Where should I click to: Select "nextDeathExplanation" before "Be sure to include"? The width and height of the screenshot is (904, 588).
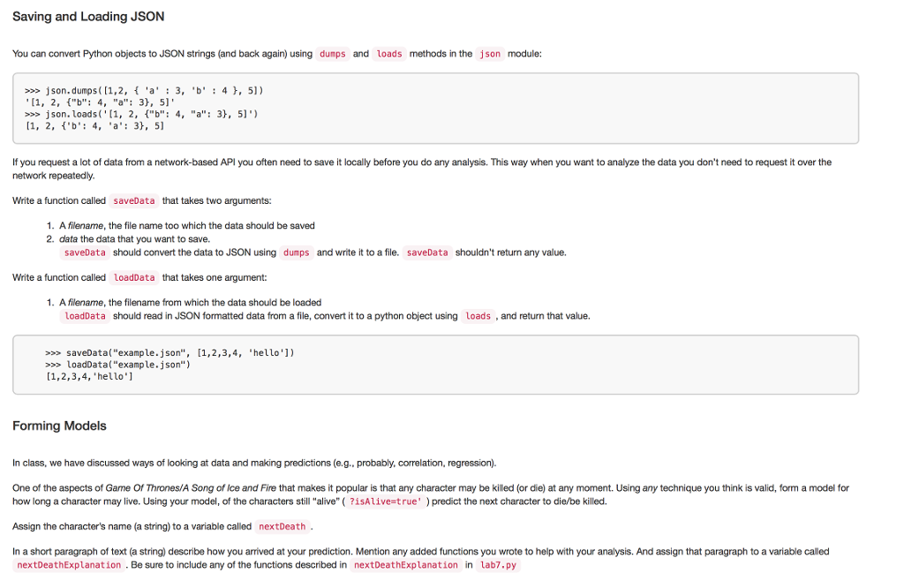(x=69, y=565)
